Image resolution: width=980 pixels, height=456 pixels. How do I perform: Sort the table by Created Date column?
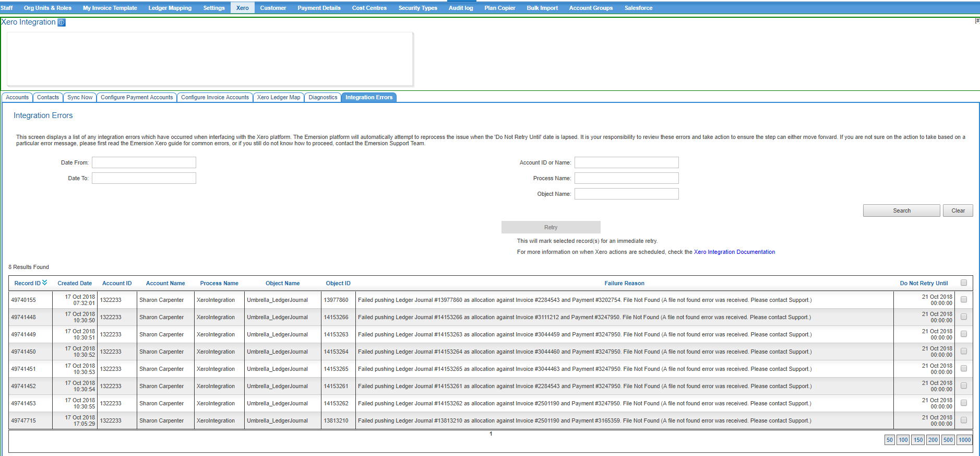point(75,283)
